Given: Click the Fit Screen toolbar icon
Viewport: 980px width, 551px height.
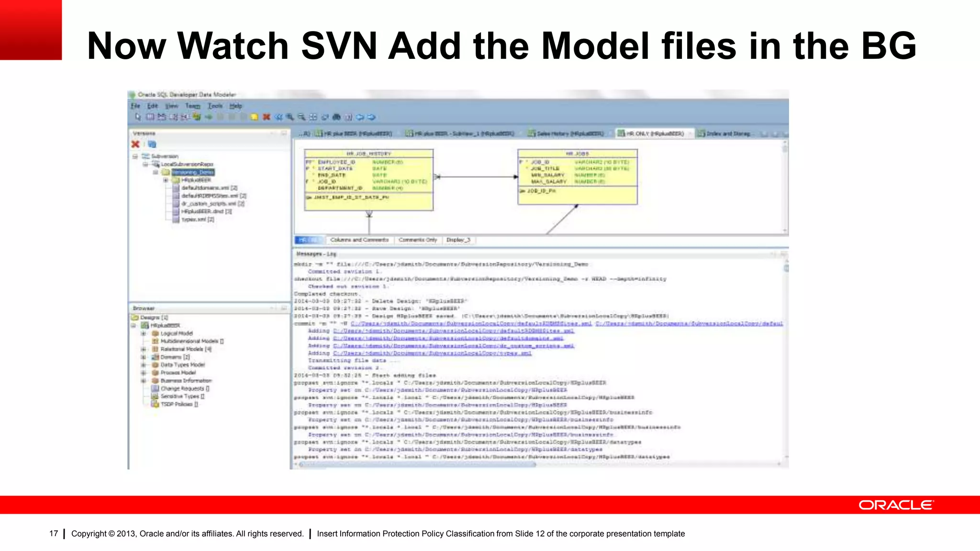Looking at the screenshot, I should 313,117.
